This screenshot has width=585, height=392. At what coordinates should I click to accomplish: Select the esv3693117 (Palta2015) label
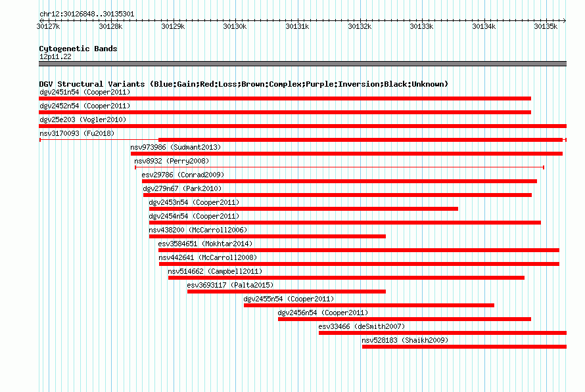coord(230,285)
